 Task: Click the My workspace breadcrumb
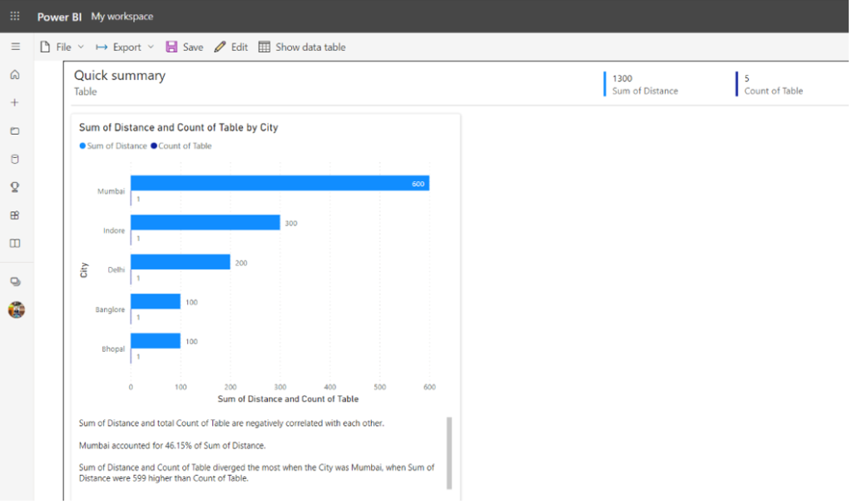point(122,17)
